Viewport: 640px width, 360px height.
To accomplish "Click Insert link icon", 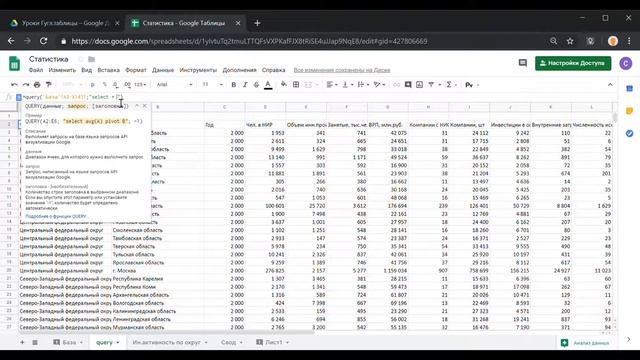I will (396, 84).
